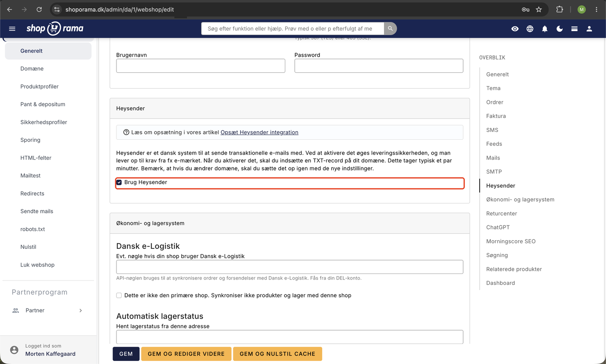This screenshot has width=606, height=364.
Task: Focus the Dansk e-Logistik key field
Action: point(290,267)
